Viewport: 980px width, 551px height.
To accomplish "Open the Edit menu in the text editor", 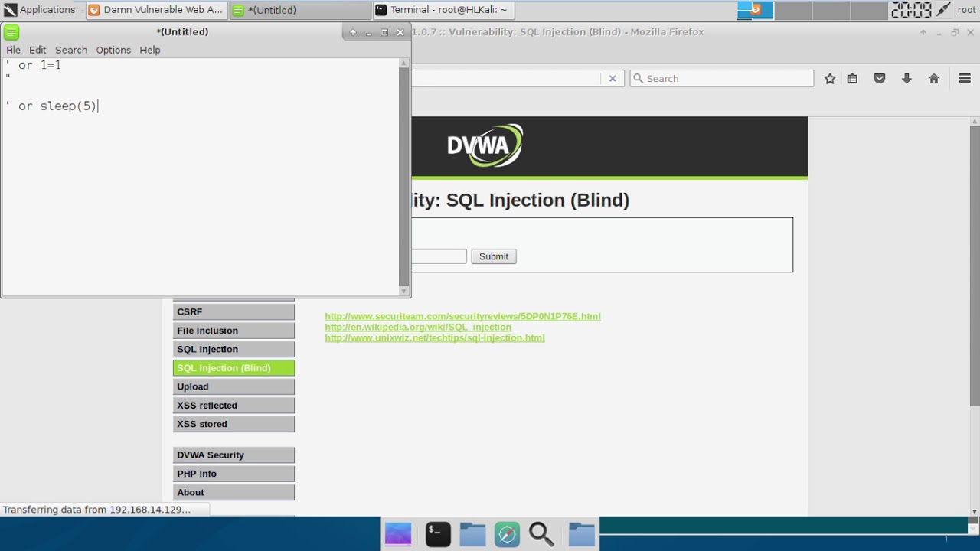I will point(38,50).
